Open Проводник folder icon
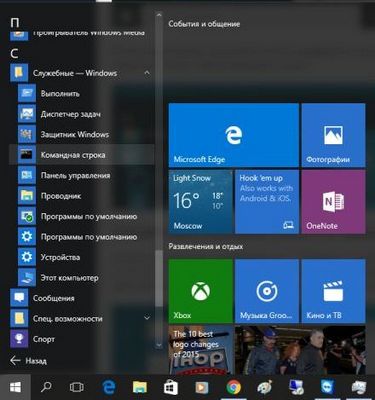 [27, 196]
